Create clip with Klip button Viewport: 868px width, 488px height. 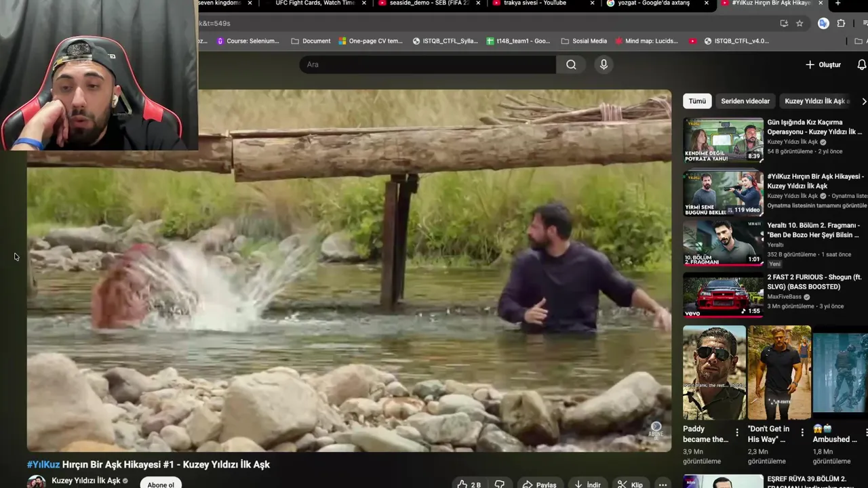click(630, 484)
